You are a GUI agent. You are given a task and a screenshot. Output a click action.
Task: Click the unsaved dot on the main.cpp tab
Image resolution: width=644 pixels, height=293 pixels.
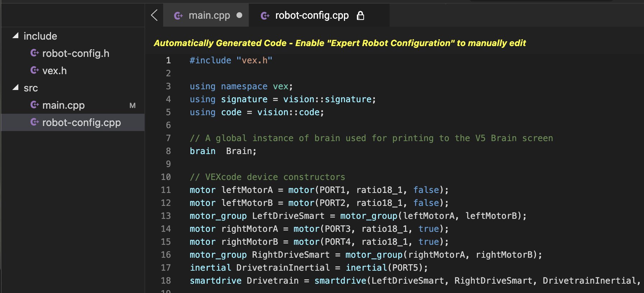coord(239,15)
